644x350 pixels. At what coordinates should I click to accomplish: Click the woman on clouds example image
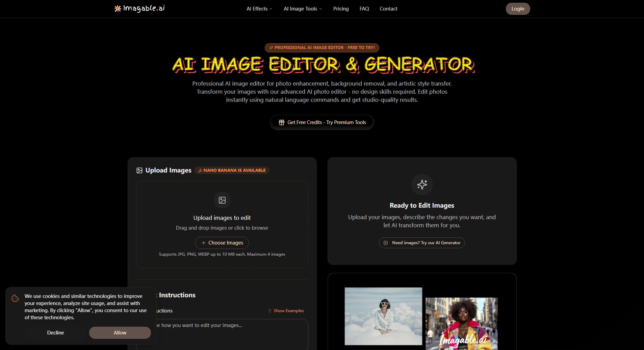coord(383,316)
